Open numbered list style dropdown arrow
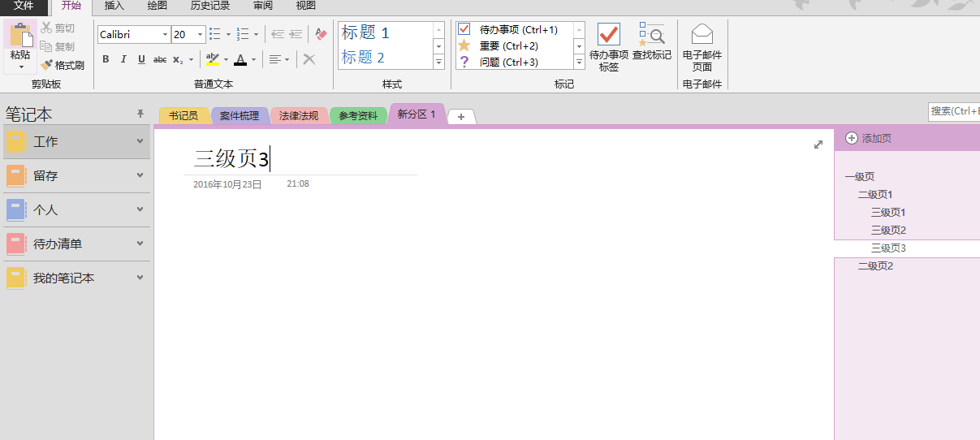The width and height of the screenshot is (980, 440). point(256,34)
